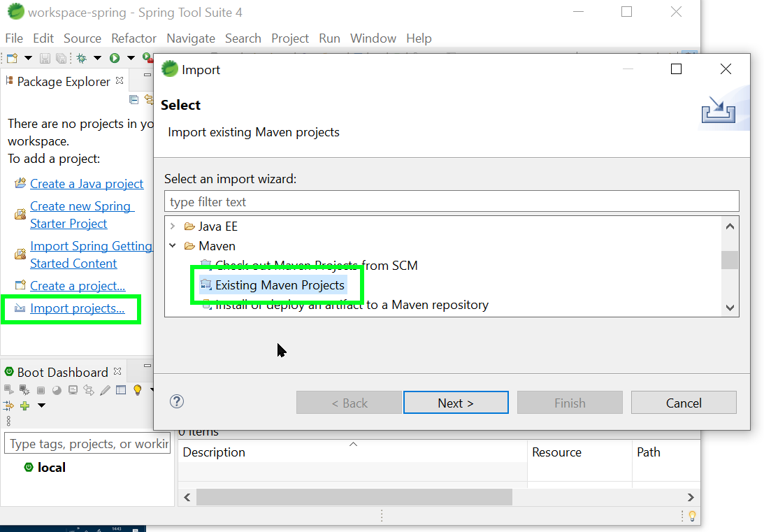Click Boot Dashboard open console icon
This screenshot has width=764, height=532.
click(73, 390)
